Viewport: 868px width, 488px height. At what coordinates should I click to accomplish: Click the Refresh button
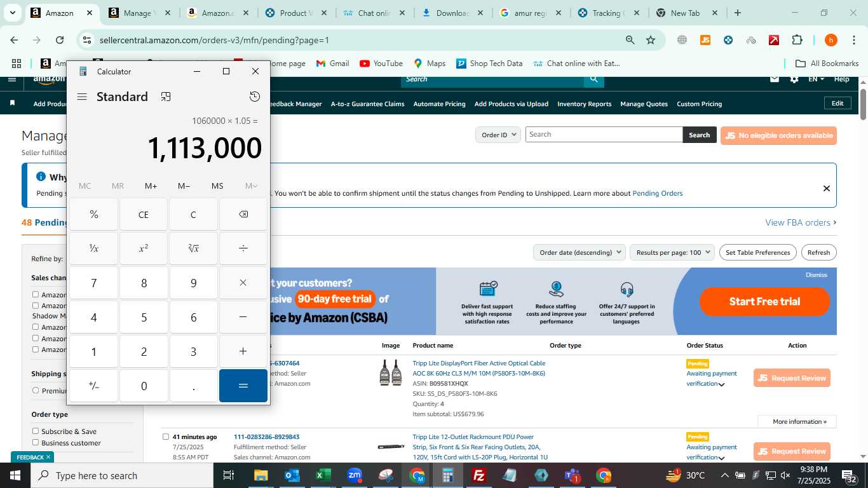coord(818,252)
